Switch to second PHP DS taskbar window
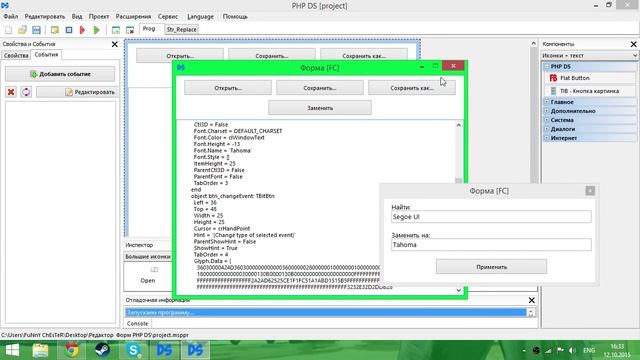The image size is (640, 360). click(x=195, y=350)
